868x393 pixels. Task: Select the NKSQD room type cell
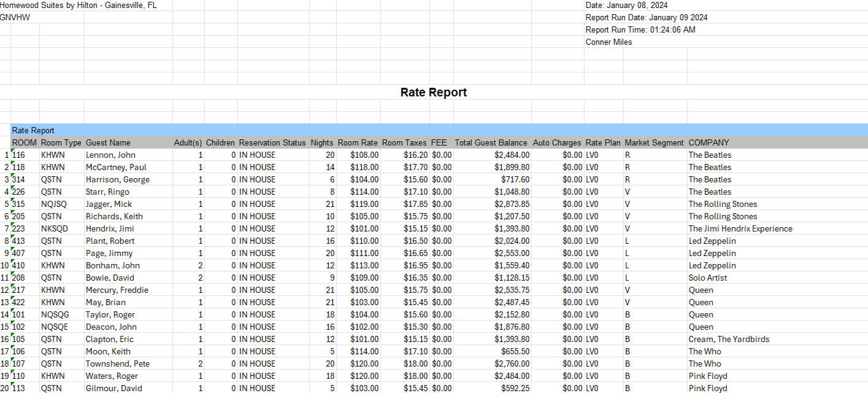click(55, 228)
